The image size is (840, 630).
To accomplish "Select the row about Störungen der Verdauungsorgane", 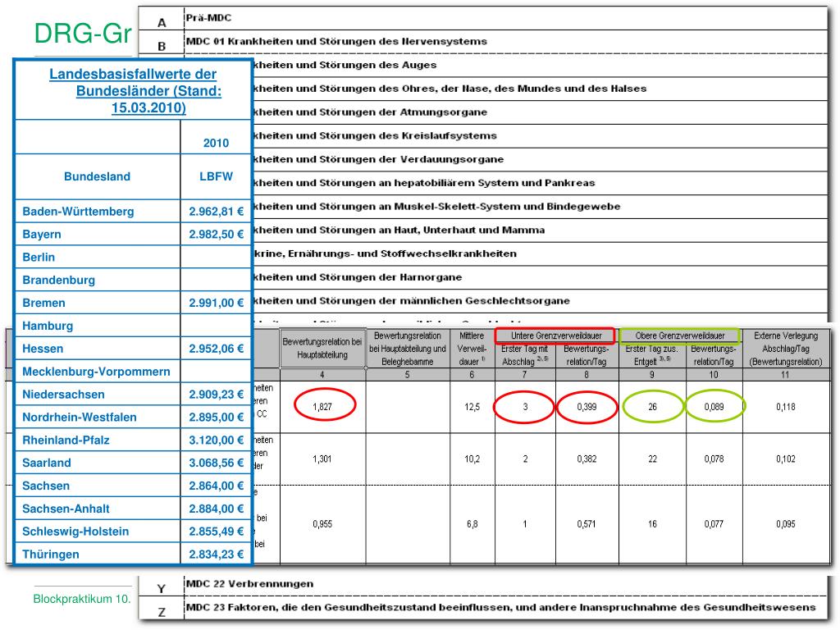I will pos(540,159).
